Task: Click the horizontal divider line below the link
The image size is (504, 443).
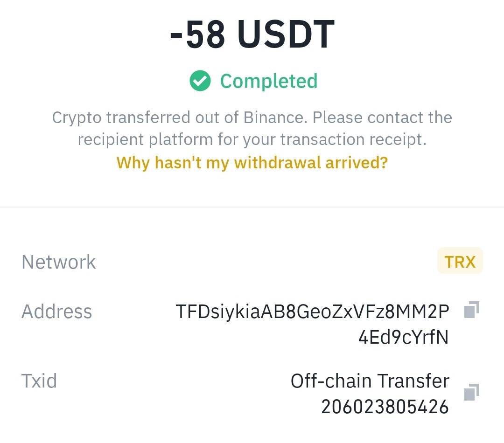Action: click(252, 207)
